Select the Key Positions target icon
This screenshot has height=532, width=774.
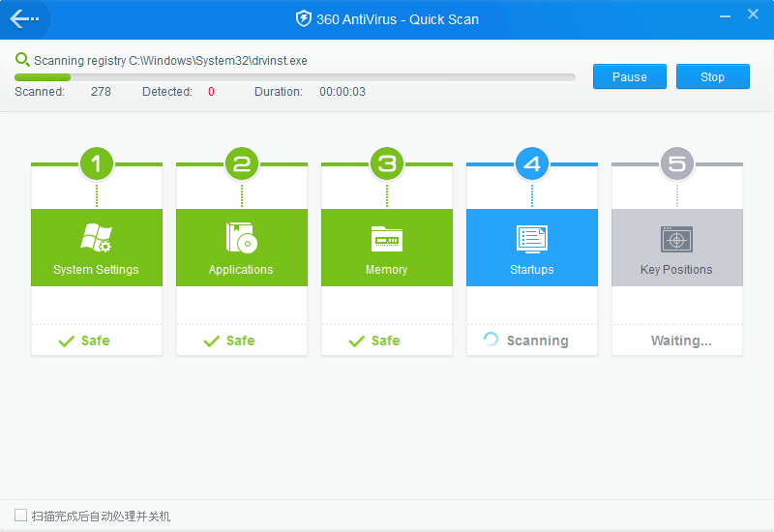(676, 239)
